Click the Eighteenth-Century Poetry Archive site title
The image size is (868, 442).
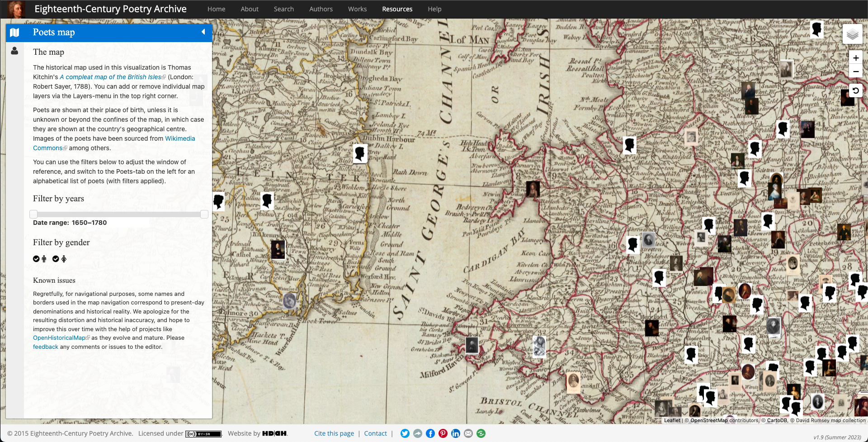point(111,9)
